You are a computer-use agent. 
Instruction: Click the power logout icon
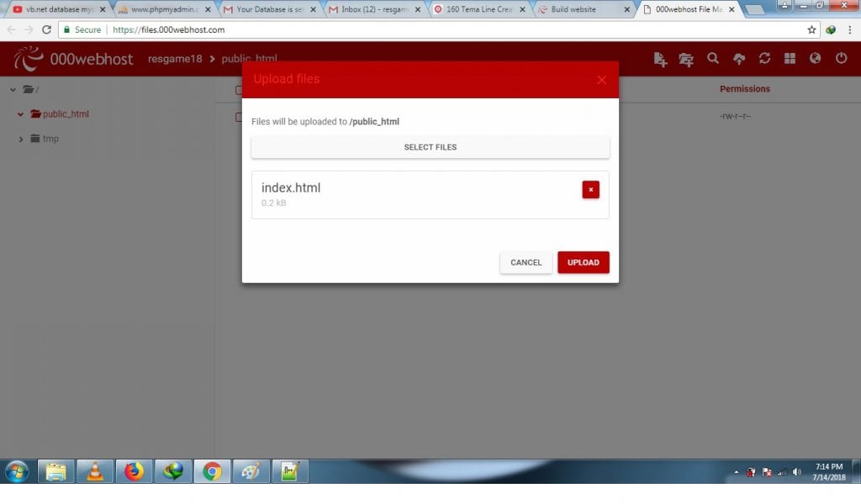click(x=841, y=58)
